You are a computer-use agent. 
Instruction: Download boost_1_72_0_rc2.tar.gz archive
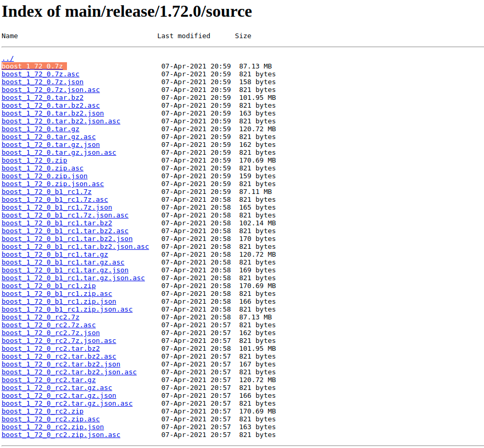pos(49,380)
